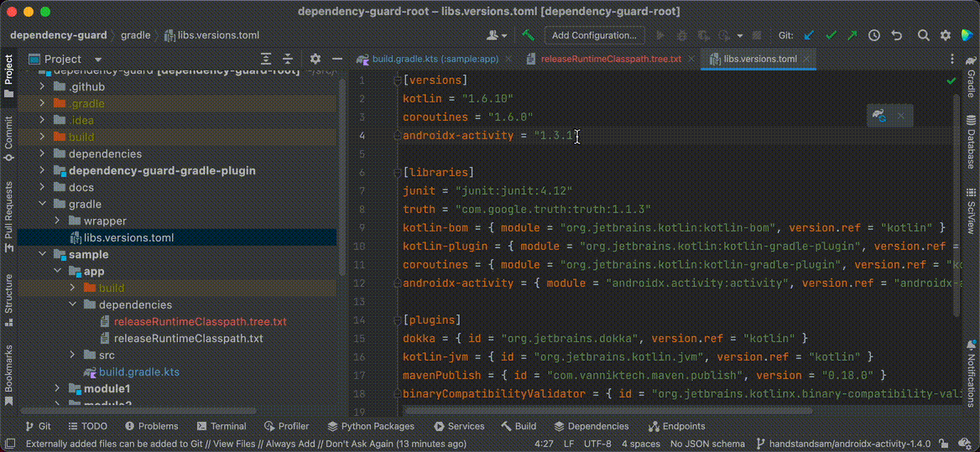The image size is (980, 452).
Task: Click the 4 spaces indent setting
Action: pos(642,444)
